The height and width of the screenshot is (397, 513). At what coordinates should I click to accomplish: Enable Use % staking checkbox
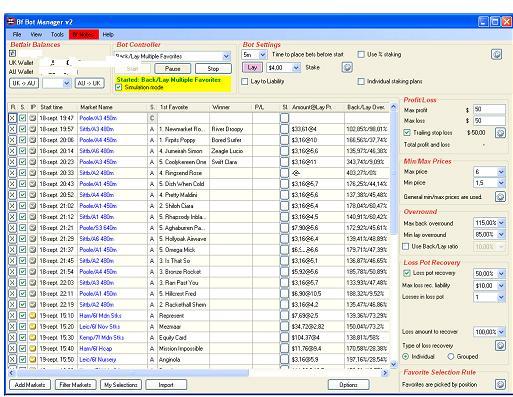click(x=361, y=54)
